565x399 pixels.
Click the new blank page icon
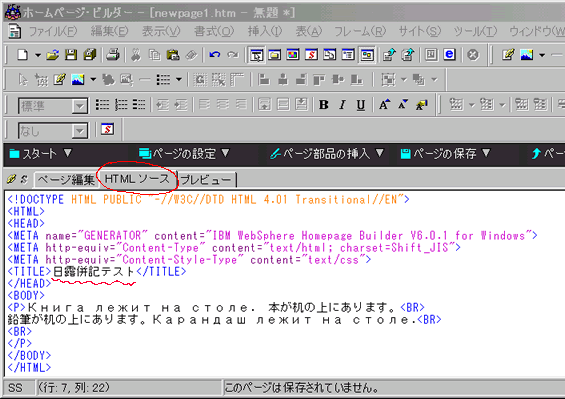click(23, 55)
